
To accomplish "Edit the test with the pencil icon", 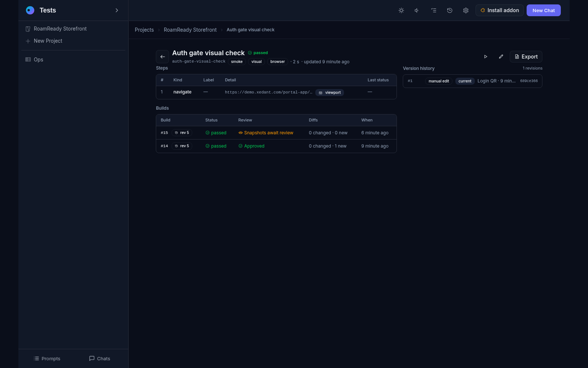I will [x=501, y=57].
